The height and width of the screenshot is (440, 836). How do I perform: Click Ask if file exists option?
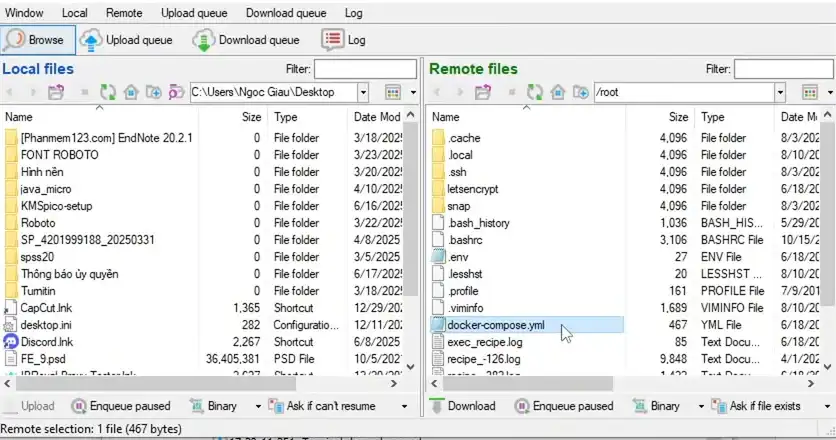756,406
